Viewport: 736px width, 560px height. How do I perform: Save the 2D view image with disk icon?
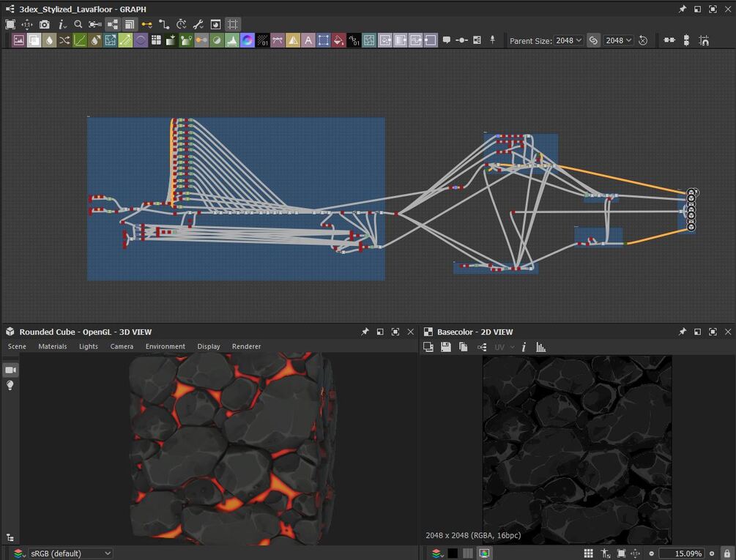(445, 347)
